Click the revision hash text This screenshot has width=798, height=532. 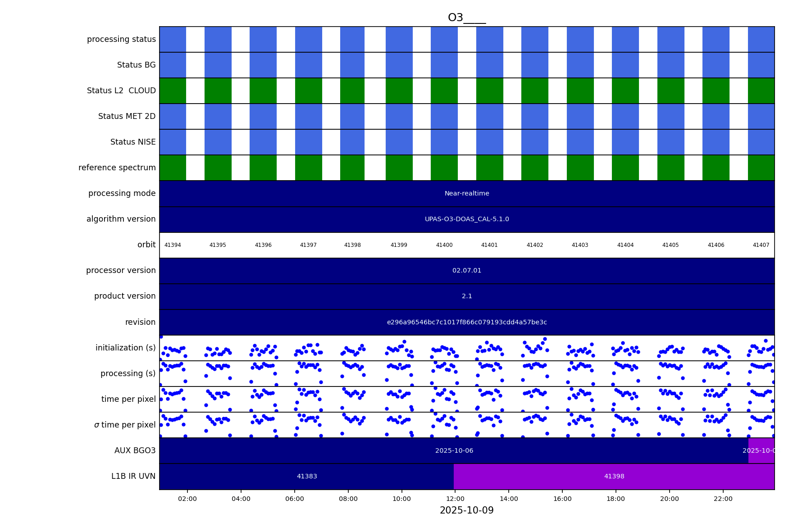(466, 323)
